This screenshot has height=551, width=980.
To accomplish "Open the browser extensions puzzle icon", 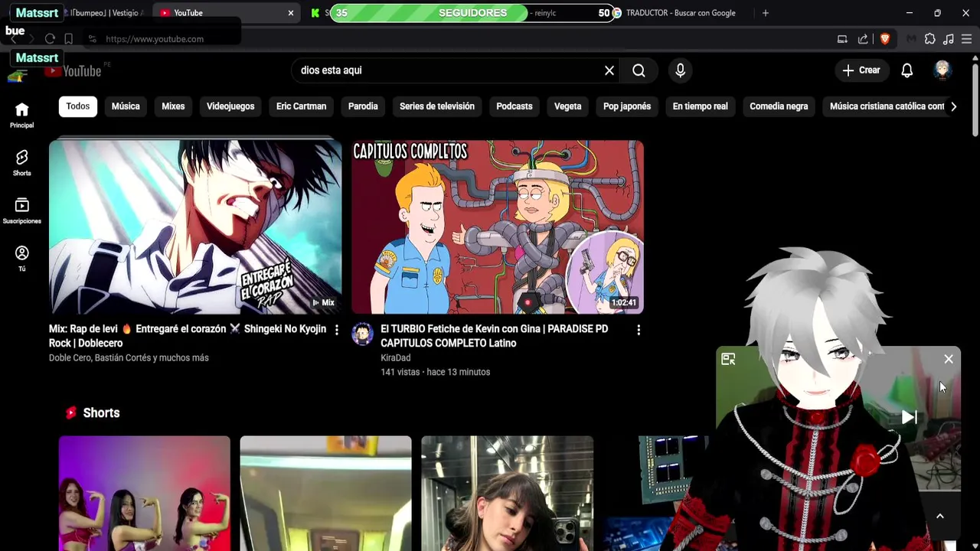I will coord(929,39).
